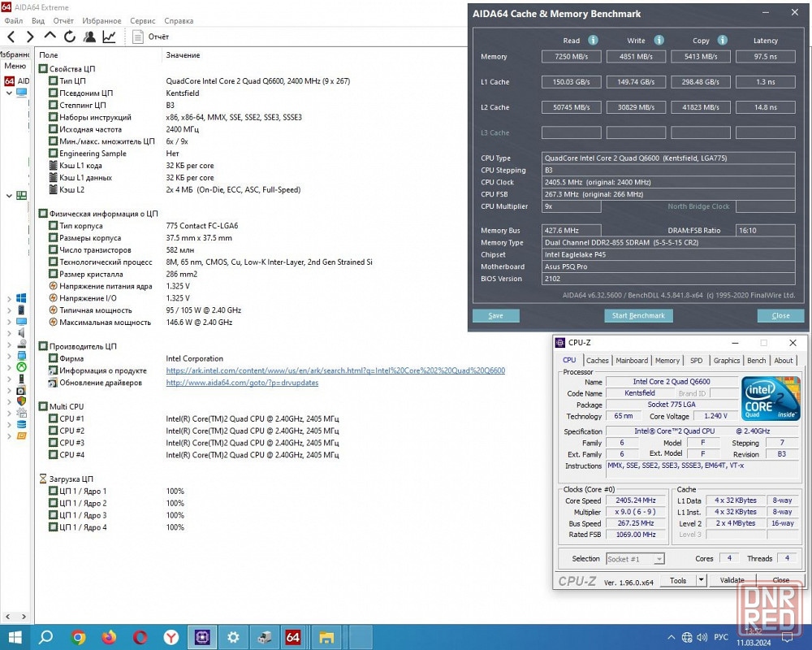Viewport: 812px width, 650px height.
Task: Open the Сервис menu
Action: [x=142, y=21]
